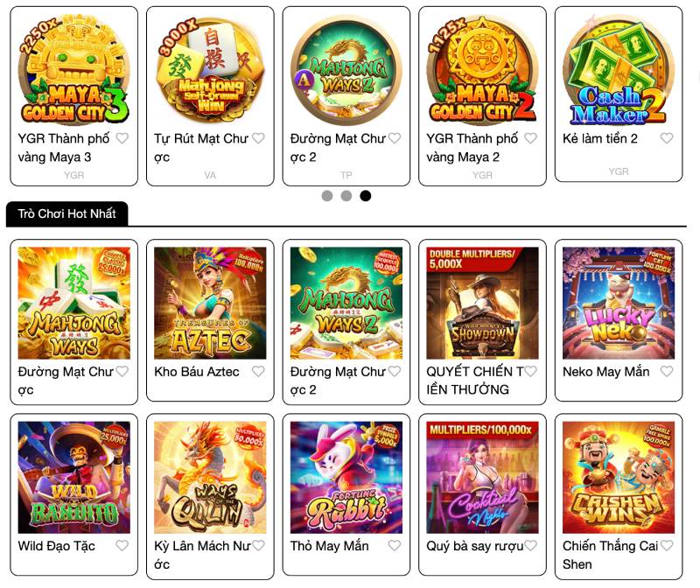Screen dimensions: 700x588
Task: Open Cash Maker 2 game icon
Action: [x=619, y=69]
